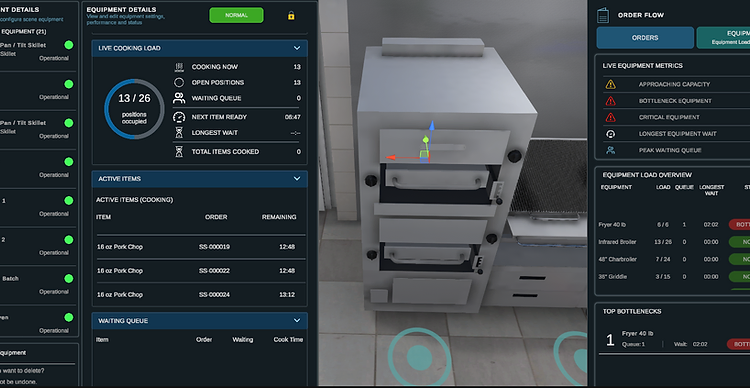750x388 pixels.
Task: Click the red badge in Top Bottlenecks entry
Action: point(739,344)
